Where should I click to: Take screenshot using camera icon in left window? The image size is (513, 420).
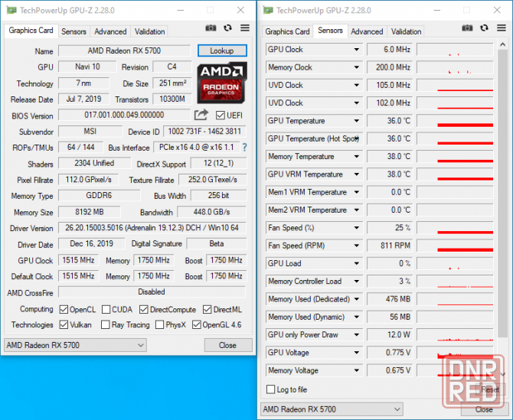tap(211, 28)
